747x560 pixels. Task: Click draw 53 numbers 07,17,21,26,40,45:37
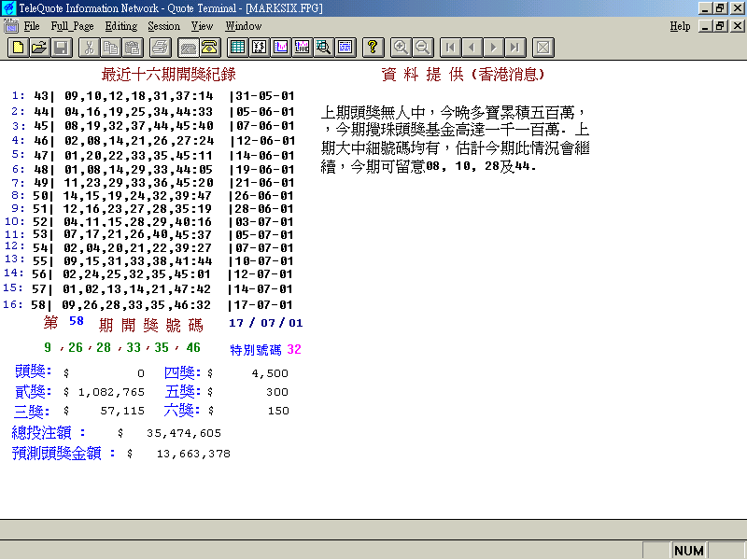[137, 235]
